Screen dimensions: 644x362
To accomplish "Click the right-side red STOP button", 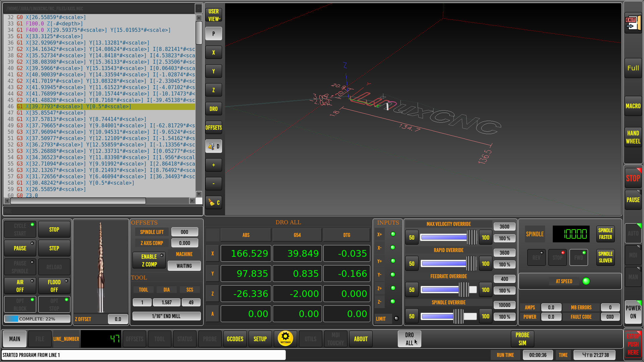I will [633, 178].
